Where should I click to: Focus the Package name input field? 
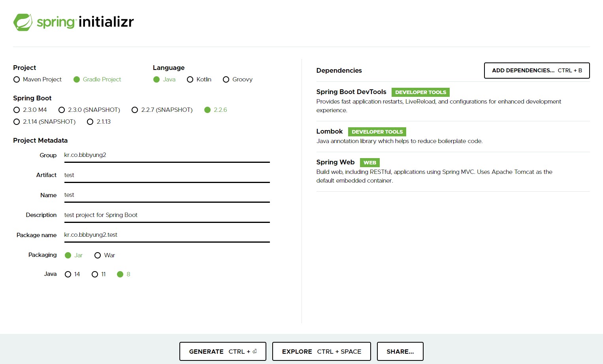[x=167, y=235]
